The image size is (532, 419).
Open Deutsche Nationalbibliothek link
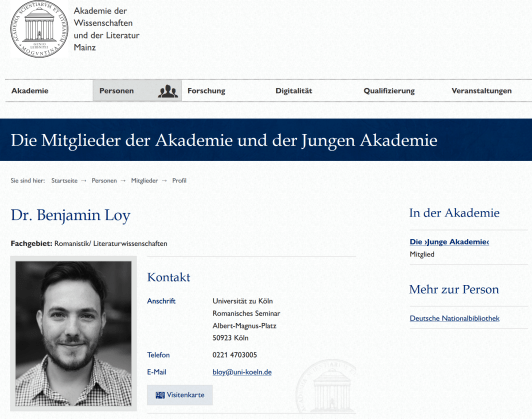[x=454, y=318]
